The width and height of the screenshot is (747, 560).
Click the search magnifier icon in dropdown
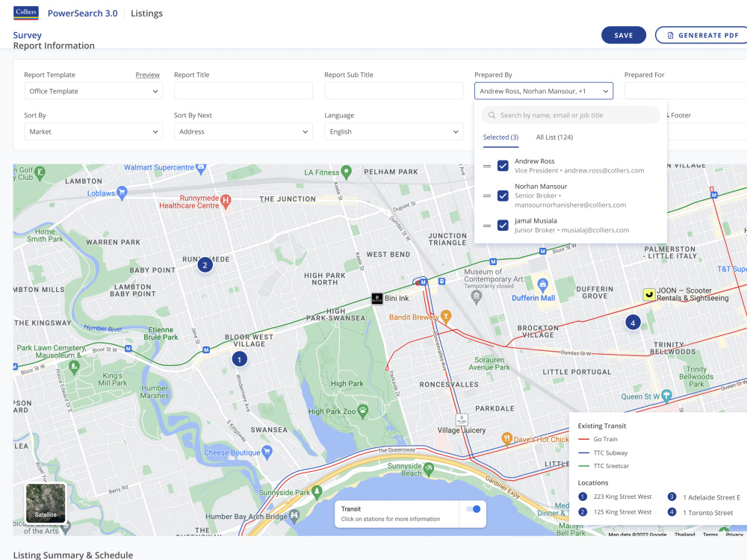(x=492, y=115)
